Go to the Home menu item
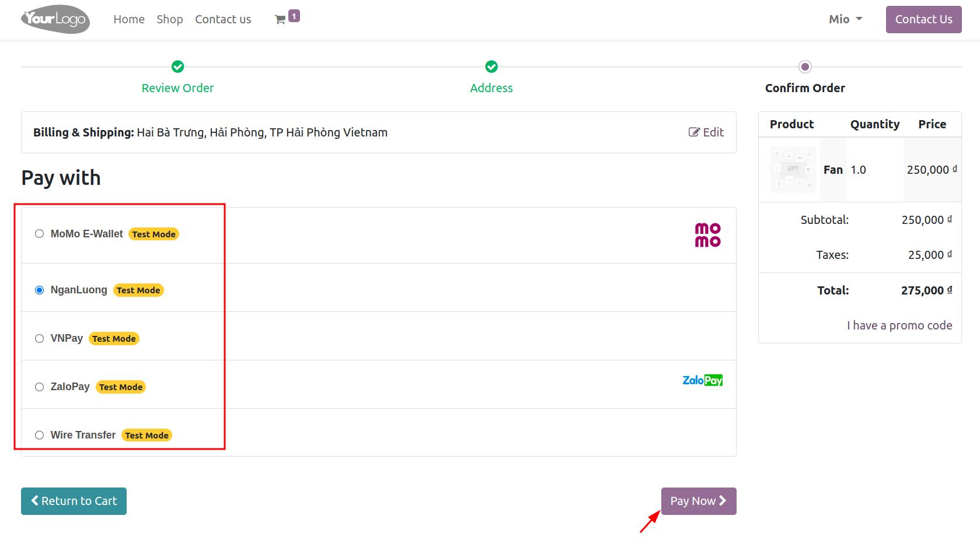Image resolution: width=980 pixels, height=547 pixels. tap(129, 19)
